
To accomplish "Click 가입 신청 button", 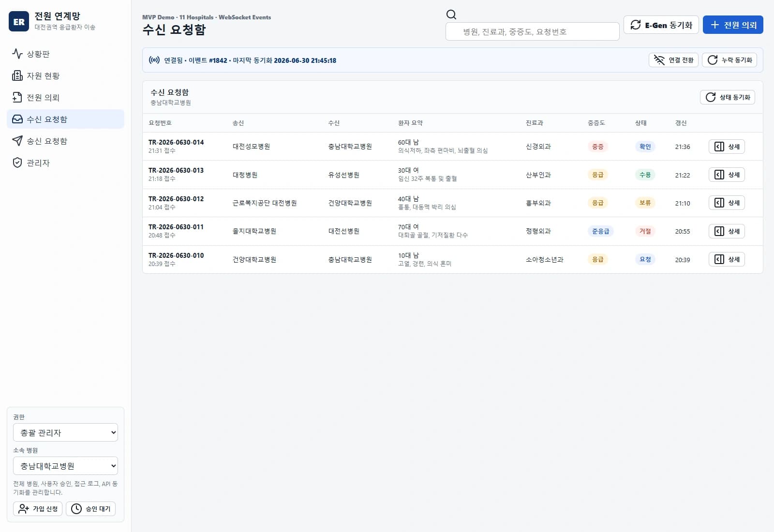I will [x=38, y=509].
